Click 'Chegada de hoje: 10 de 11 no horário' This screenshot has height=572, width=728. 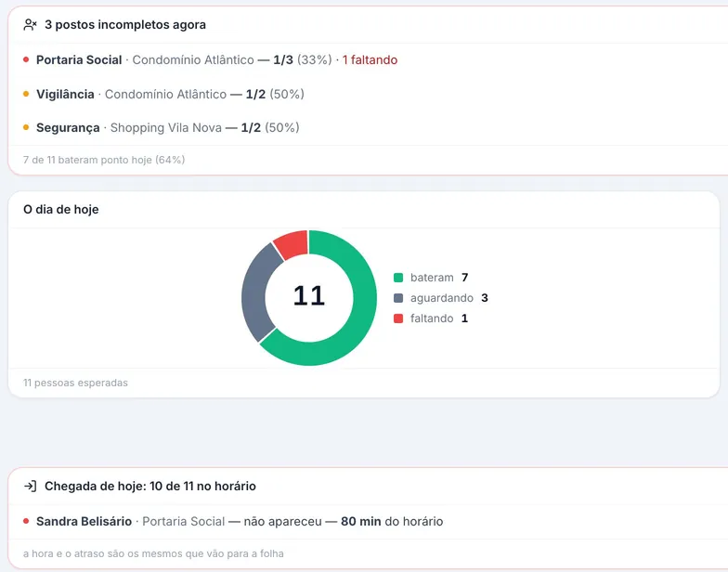(x=150, y=487)
